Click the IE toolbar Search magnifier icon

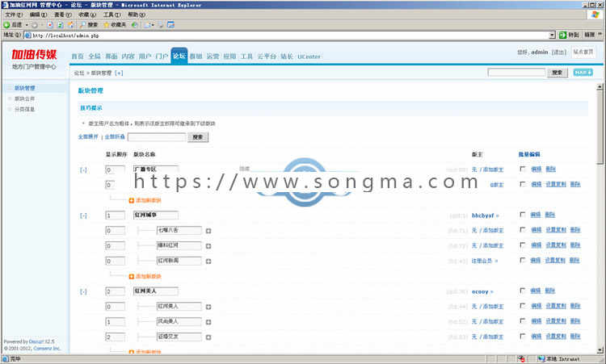click(x=82, y=25)
